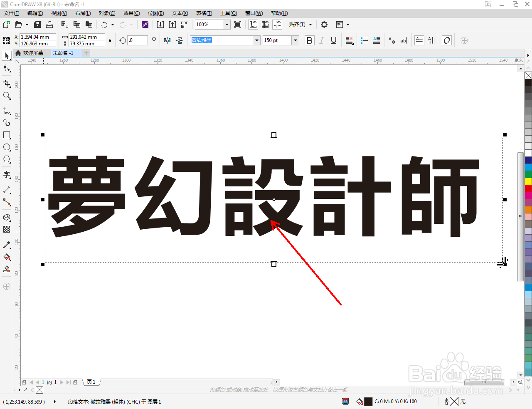The height and width of the screenshot is (409, 532).
Task: Open the font size 150 pt dropdown
Action: pyautogui.click(x=296, y=40)
